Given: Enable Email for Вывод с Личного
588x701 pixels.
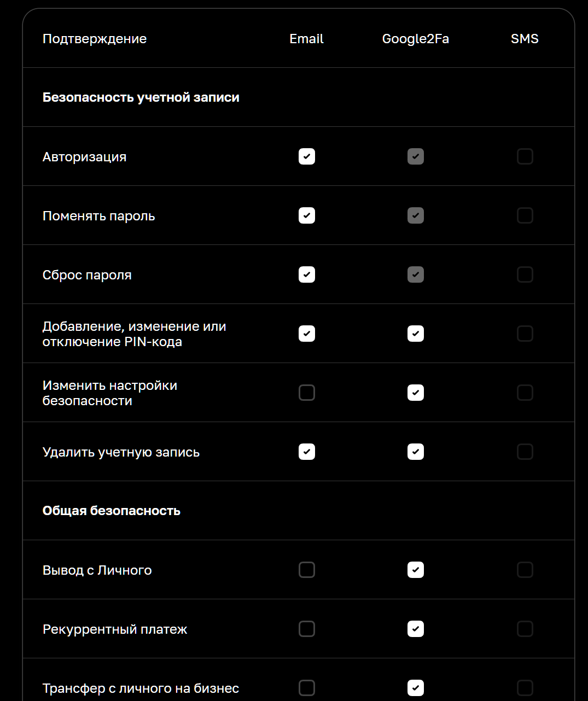Looking at the screenshot, I should pos(307,570).
